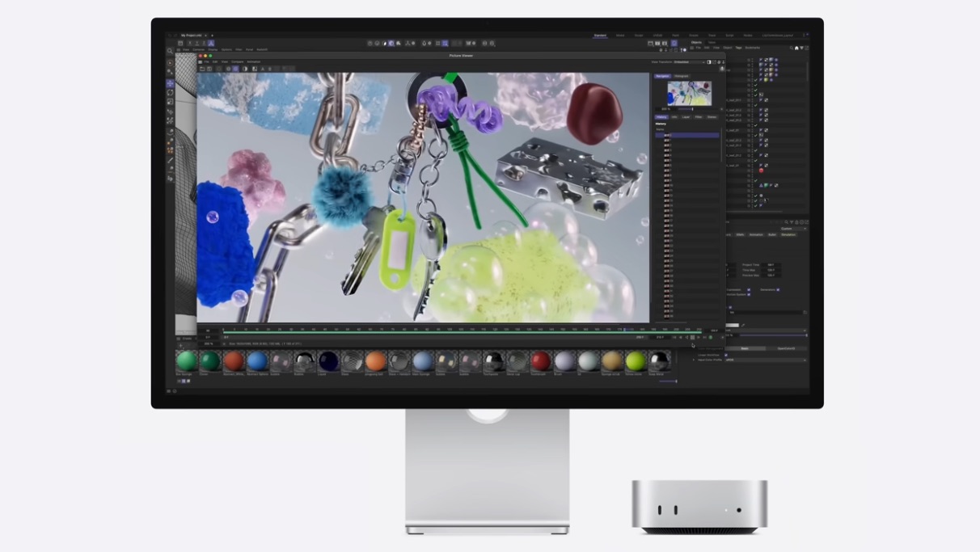Click the highlighted icon in the top-left toolbar
The image size is (980, 552).
pyautogui.click(x=210, y=43)
